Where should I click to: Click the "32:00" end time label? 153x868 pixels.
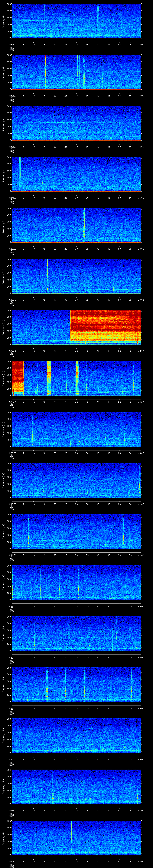(141, 44)
